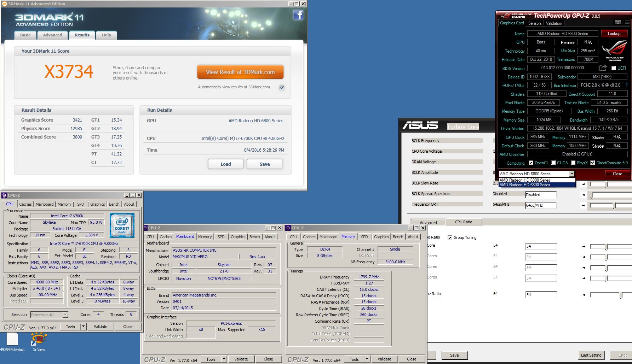The image size is (632, 364).
Task: Click the Load button in Run Details
Action: (x=226, y=164)
